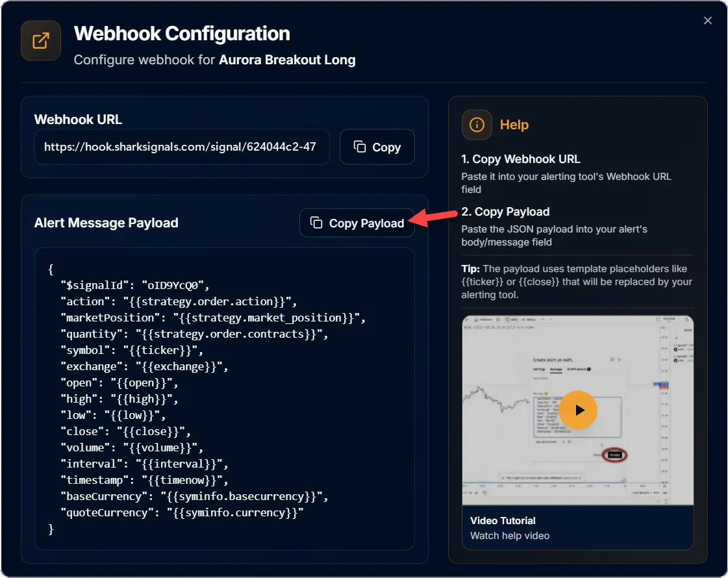Click the Alert Message Payload heading

pyautogui.click(x=107, y=223)
